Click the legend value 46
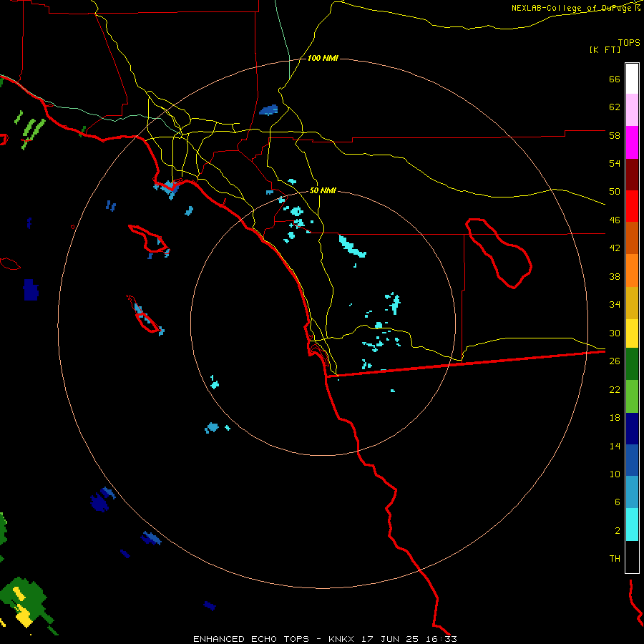 point(615,220)
